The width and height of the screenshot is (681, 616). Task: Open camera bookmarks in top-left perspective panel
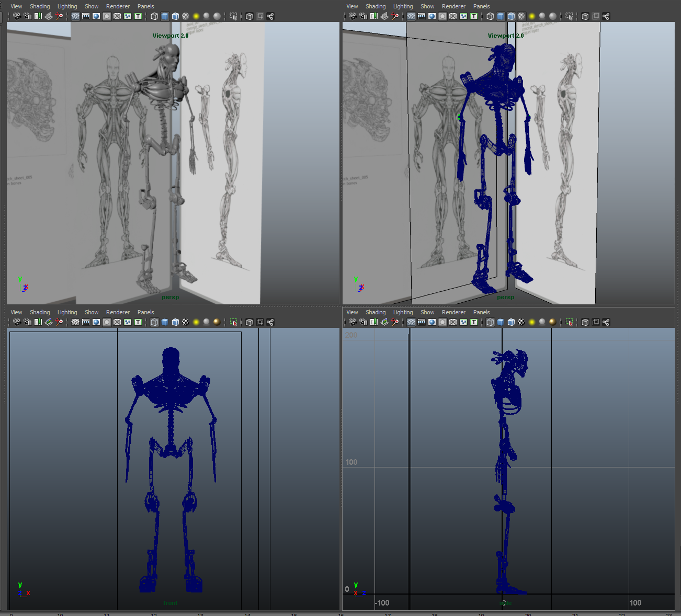click(38, 16)
